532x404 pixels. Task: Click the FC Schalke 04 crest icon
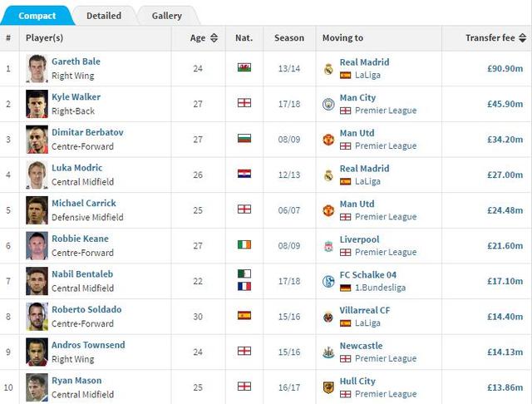[328, 281]
